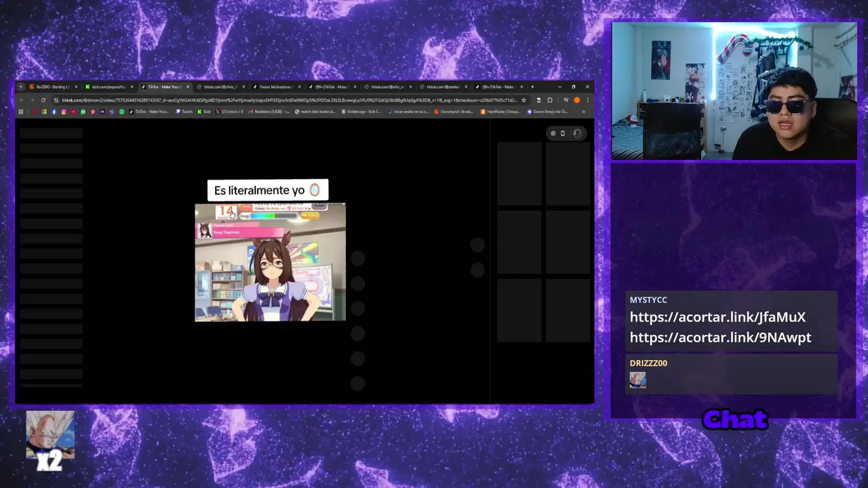Open the Kick bookmark
The width and height of the screenshot is (868, 488).
(x=204, y=111)
